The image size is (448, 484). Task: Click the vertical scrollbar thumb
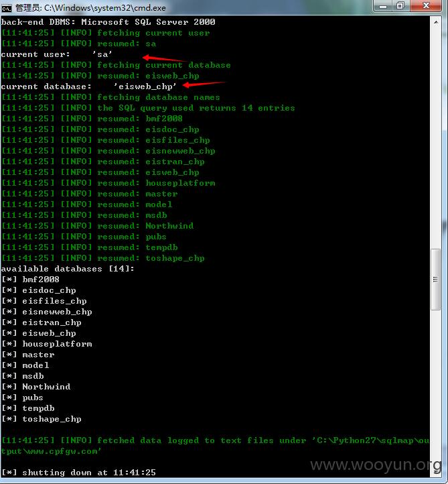click(435, 280)
